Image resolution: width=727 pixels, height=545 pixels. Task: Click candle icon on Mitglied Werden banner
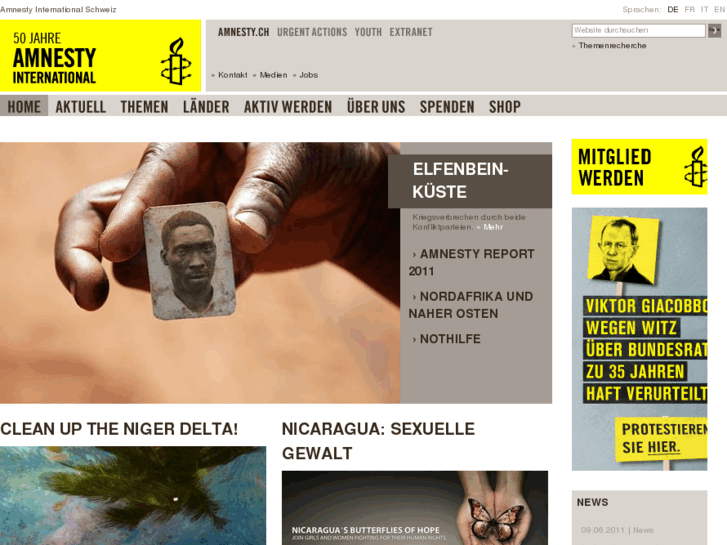pos(695,167)
